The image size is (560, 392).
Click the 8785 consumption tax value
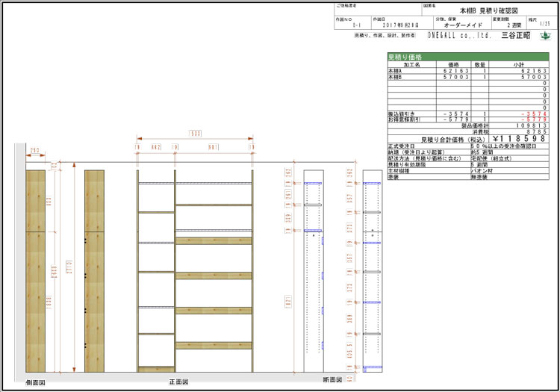536,131
